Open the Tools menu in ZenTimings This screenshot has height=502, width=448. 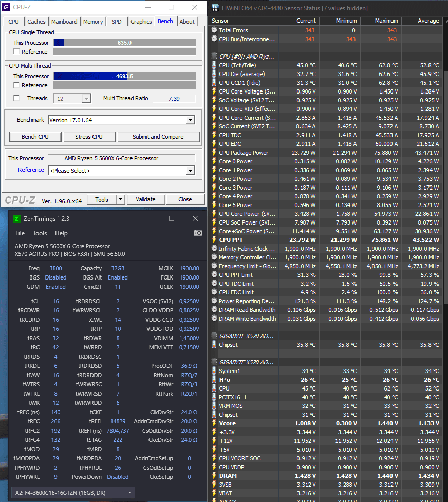pyautogui.click(x=40, y=233)
